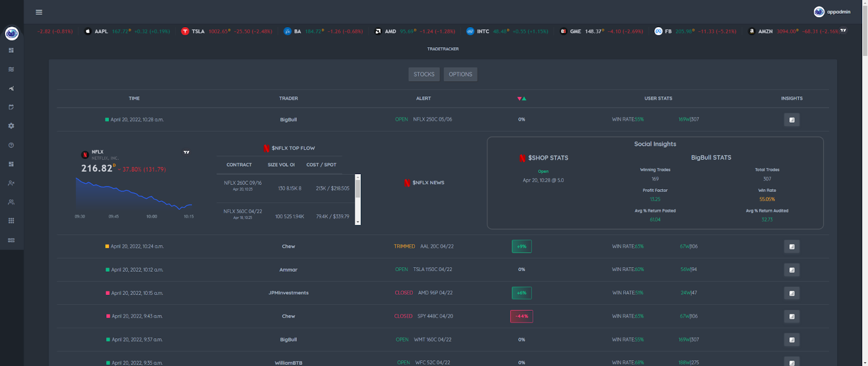Screen dimensions: 868x366
Task: Click the BigBull STATS heading
Action: (x=711, y=158)
